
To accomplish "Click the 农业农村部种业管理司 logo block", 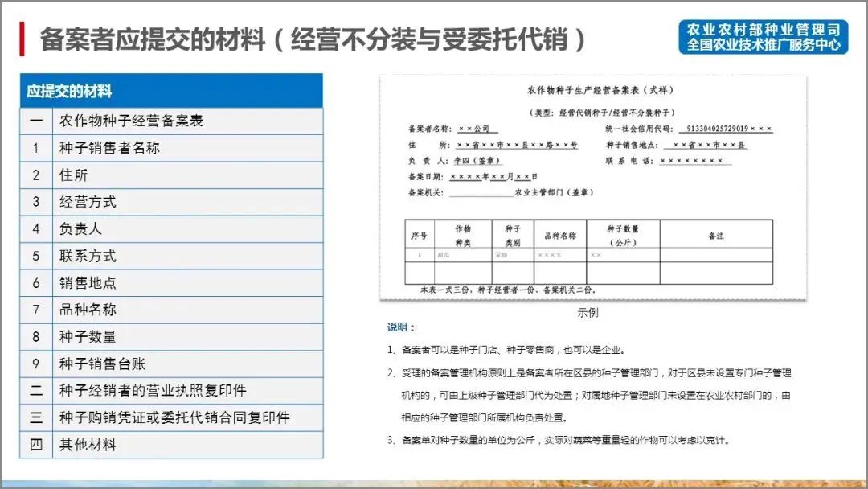I will (x=764, y=36).
